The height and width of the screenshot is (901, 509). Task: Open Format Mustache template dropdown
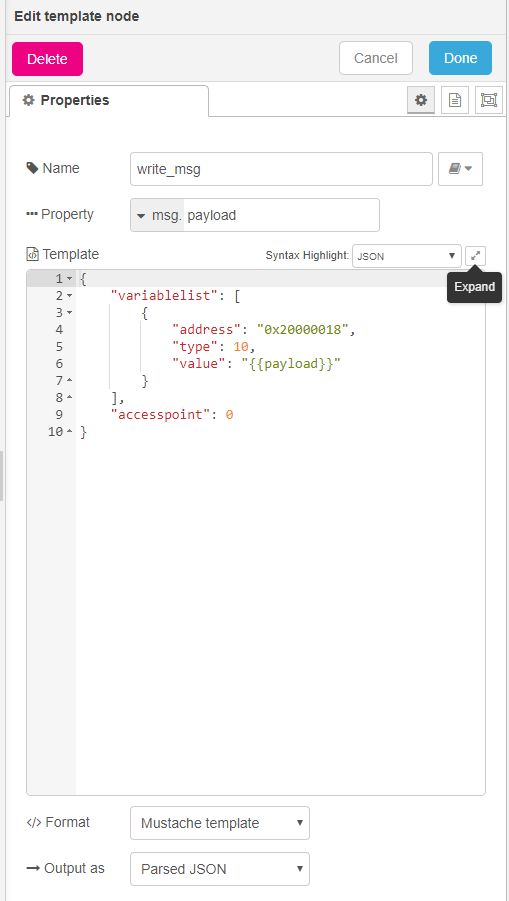click(220, 823)
